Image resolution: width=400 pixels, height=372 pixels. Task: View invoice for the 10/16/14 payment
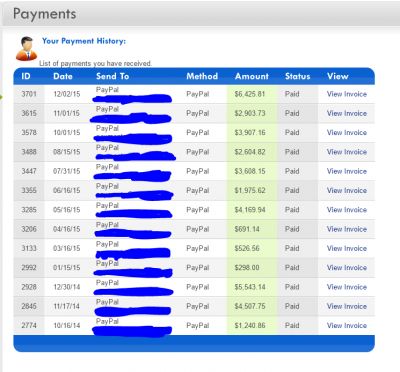tap(347, 326)
